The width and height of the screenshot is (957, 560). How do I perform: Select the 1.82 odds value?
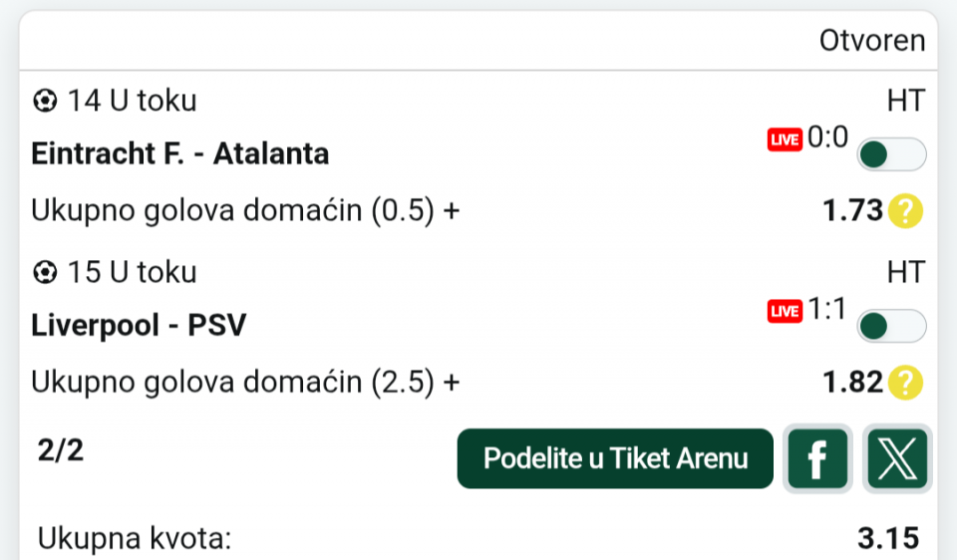pos(853,383)
